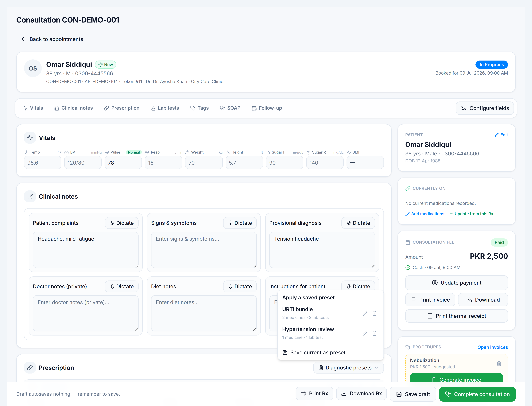Screen dimensions: 532x406
Task: Click the Weight input field
Action: [204, 162]
